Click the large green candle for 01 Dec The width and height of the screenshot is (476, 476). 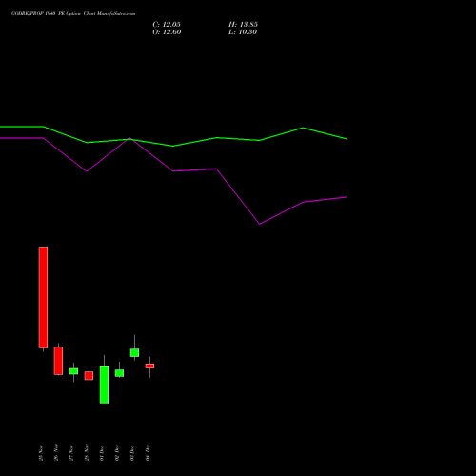[x=104, y=385]
